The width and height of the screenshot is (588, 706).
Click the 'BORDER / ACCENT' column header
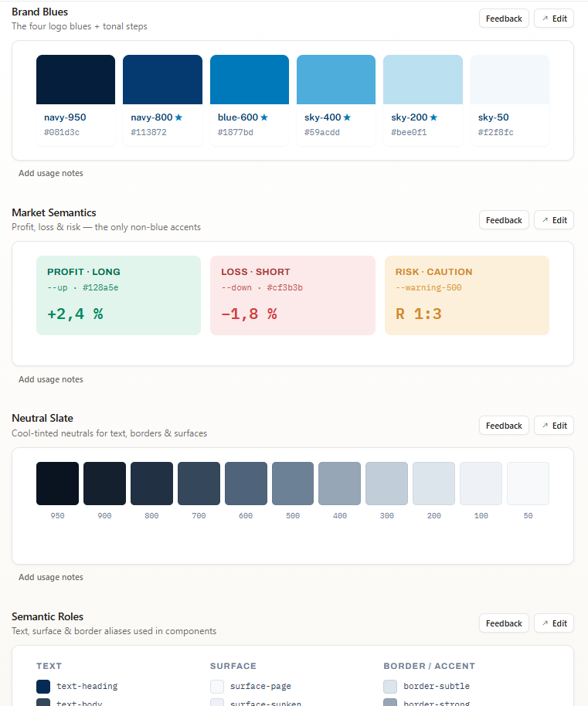click(x=430, y=666)
